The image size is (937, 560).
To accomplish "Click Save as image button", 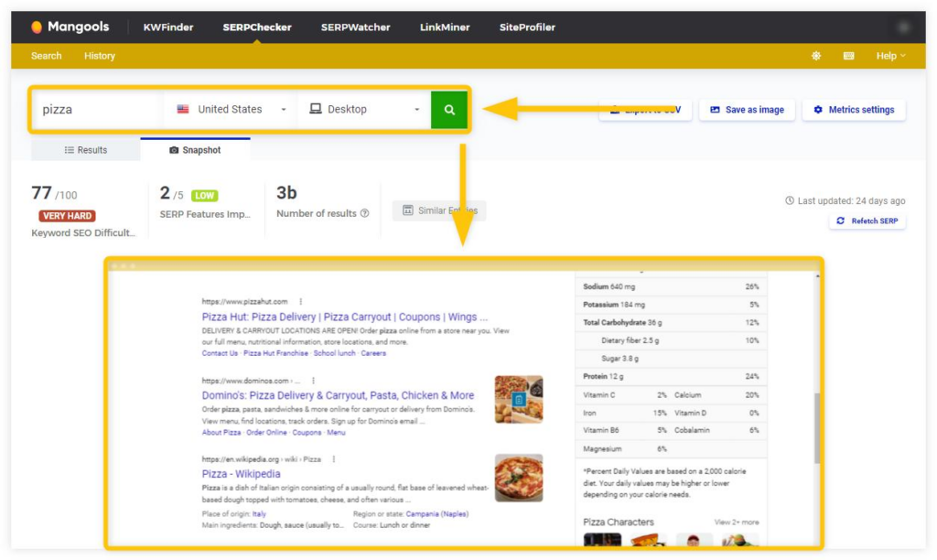I will (747, 110).
